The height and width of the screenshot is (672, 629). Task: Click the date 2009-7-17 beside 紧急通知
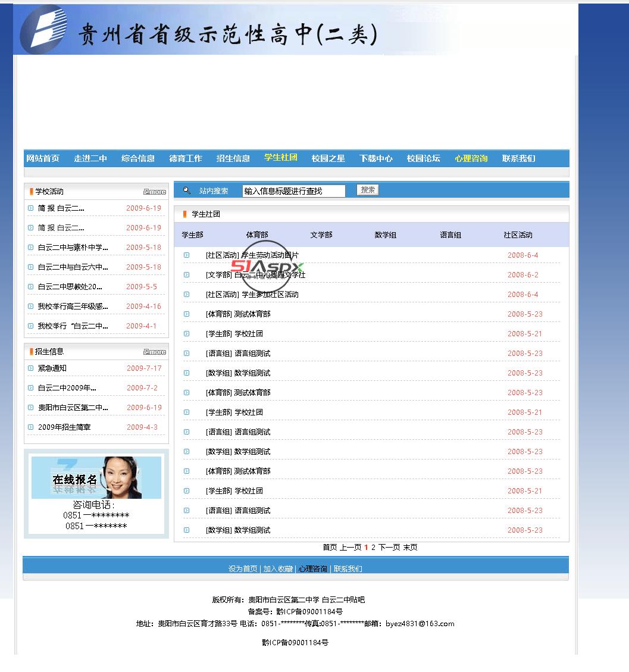144,368
